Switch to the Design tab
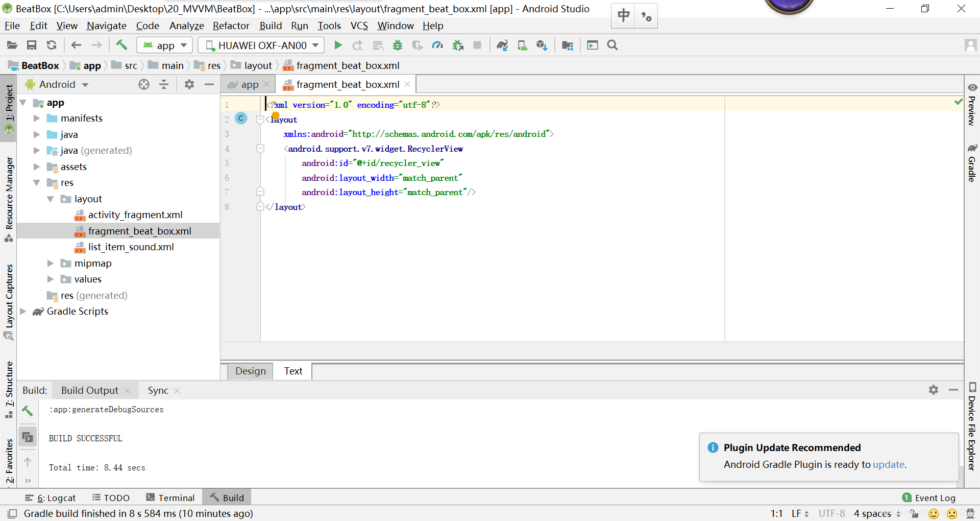 [x=250, y=371]
